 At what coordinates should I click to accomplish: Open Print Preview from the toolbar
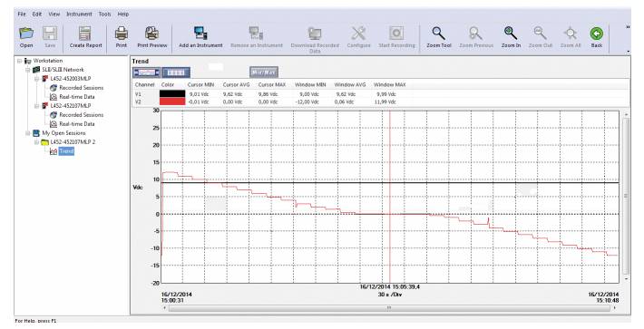tap(152, 34)
